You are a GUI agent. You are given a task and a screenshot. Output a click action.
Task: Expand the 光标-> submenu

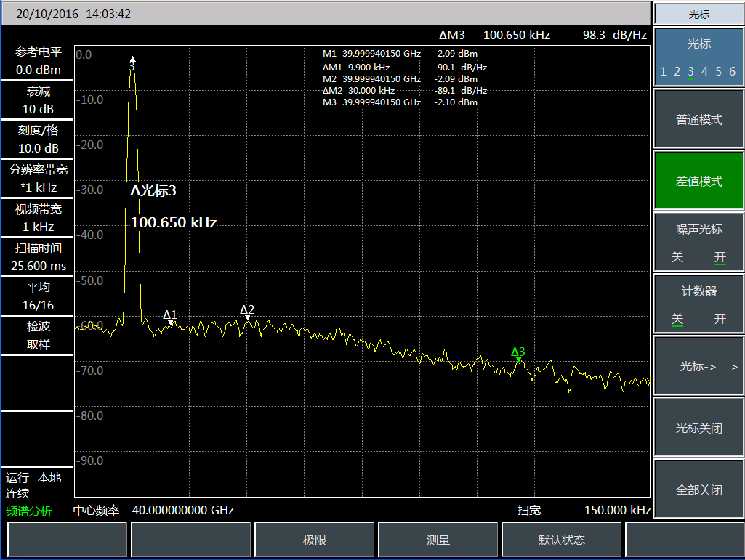(x=698, y=366)
